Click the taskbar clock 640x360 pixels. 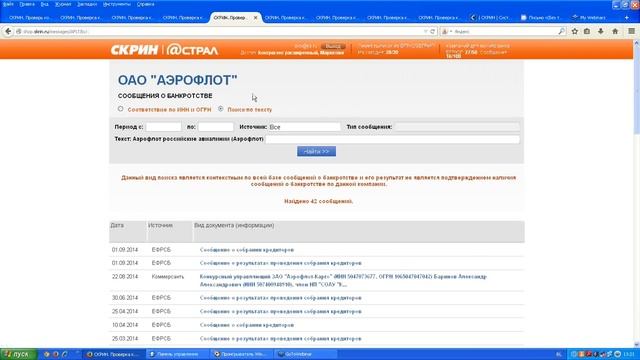[x=629, y=354]
